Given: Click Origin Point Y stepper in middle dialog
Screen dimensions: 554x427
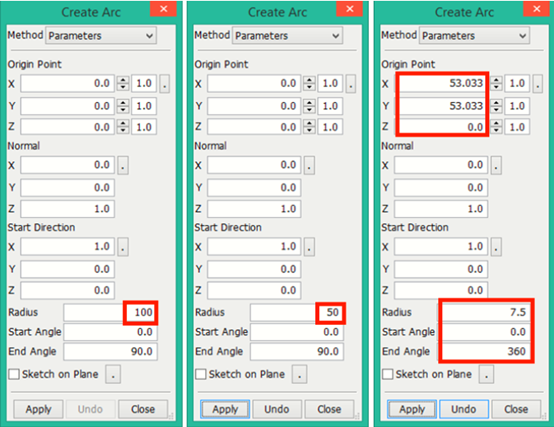Looking at the screenshot, I should pos(310,106).
